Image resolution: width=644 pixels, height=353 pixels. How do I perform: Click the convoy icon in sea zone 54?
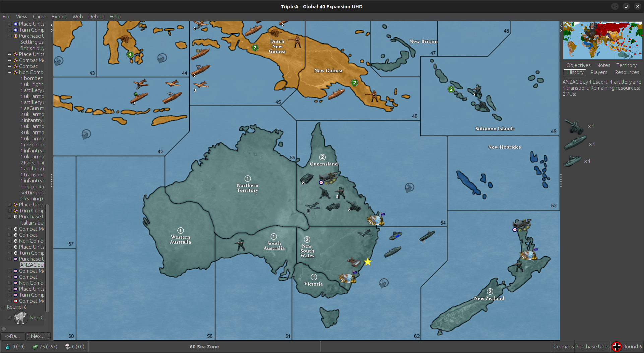pyautogui.click(x=409, y=187)
